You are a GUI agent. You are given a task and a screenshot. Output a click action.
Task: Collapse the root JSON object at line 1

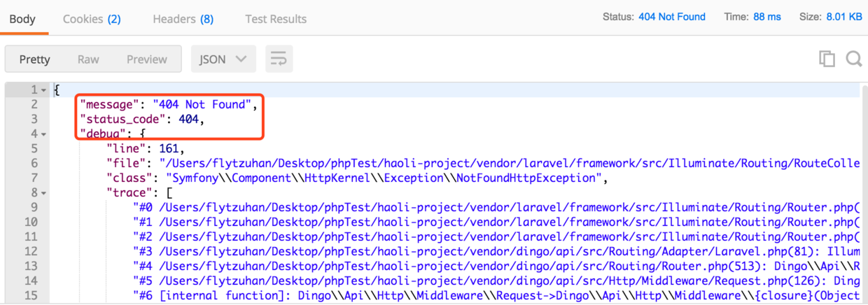(43, 90)
